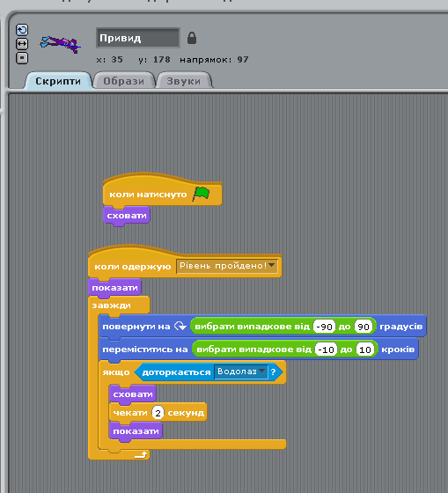
Task: Select the 'only face left-right' rotation style button
Action: (22, 44)
